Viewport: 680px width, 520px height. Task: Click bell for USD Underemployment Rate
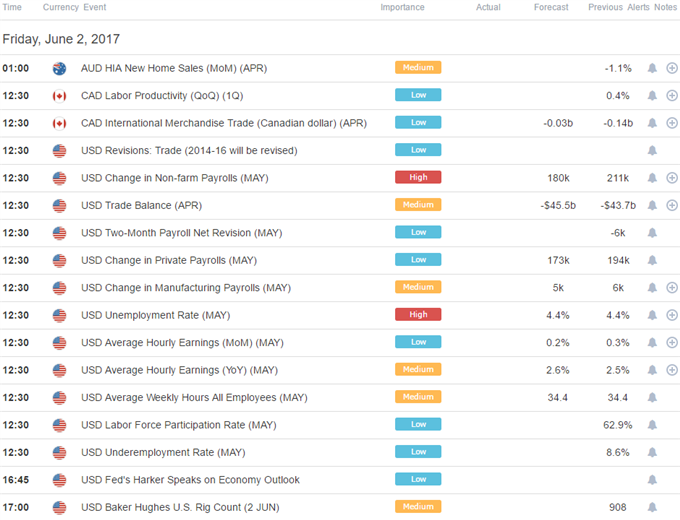click(x=652, y=452)
